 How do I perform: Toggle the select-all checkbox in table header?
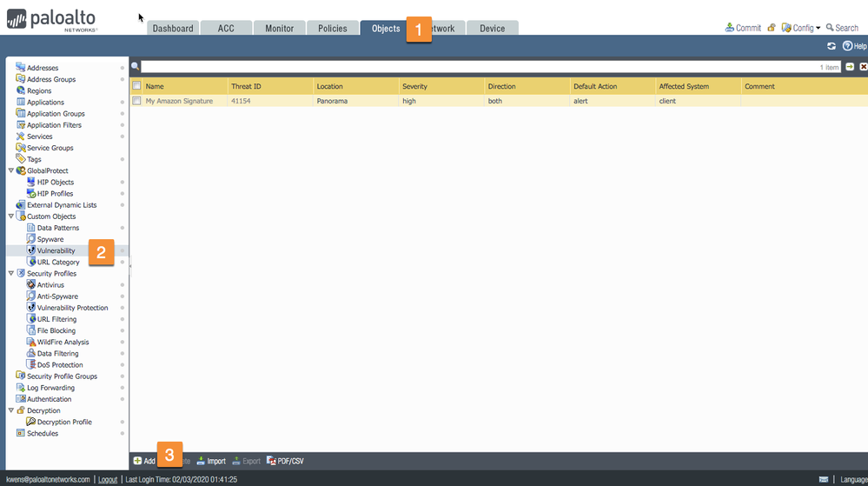(x=136, y=86)
